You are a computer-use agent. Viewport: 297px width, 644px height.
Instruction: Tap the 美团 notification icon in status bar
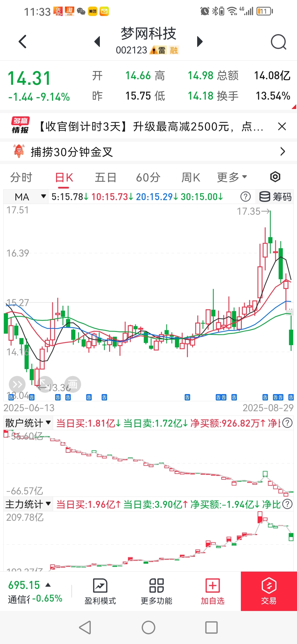pos(93,11)
